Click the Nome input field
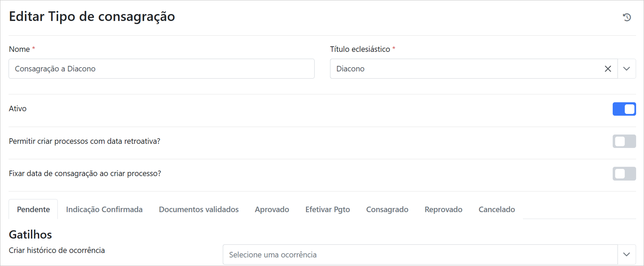Viewport: 644px width, 266px height. pos(162,69)
